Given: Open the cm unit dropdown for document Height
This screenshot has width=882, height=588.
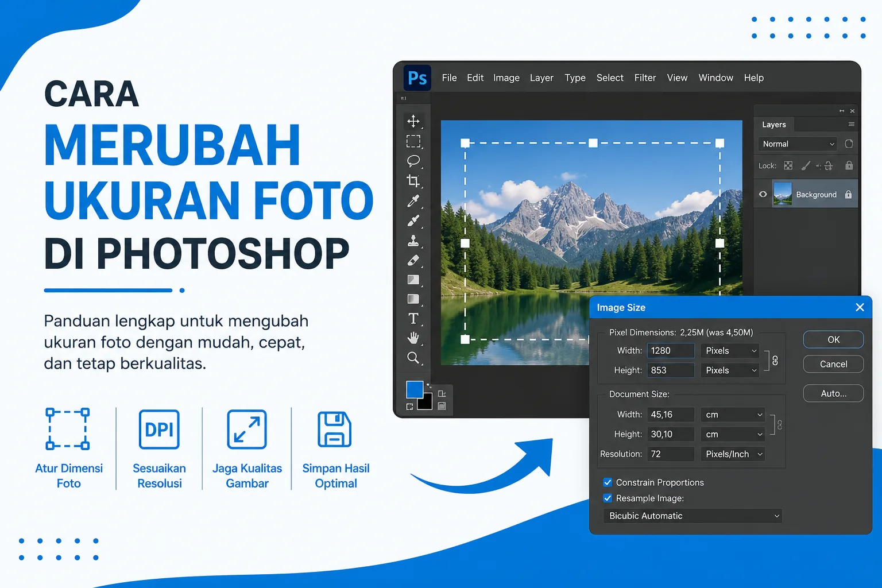Looking at the screenshot, I should click(x=733, y=434).
